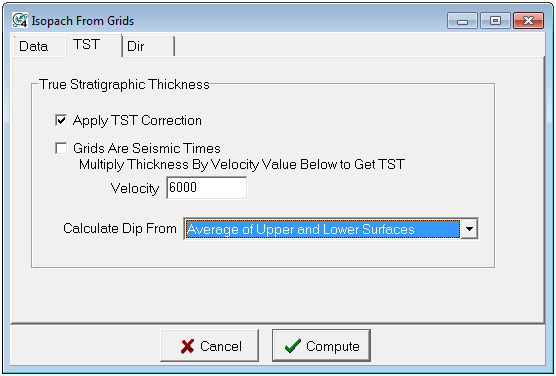Click into the Velocity input field
556x376 pixels.
click(x=207, y=188)
